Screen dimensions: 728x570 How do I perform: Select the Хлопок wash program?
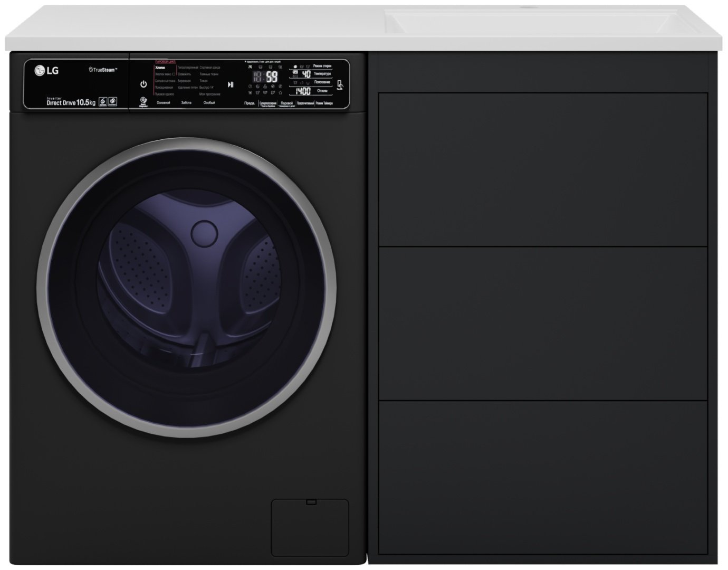point(160,68)
